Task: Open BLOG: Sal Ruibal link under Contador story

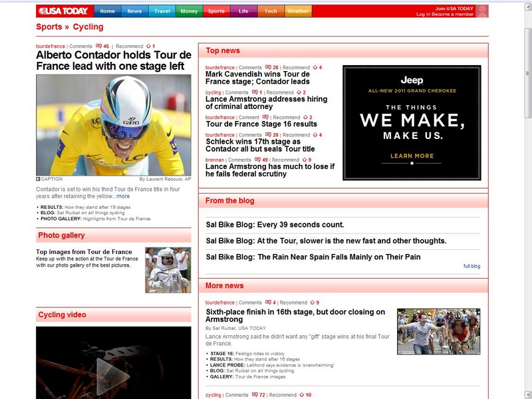Action: [82, 213]
